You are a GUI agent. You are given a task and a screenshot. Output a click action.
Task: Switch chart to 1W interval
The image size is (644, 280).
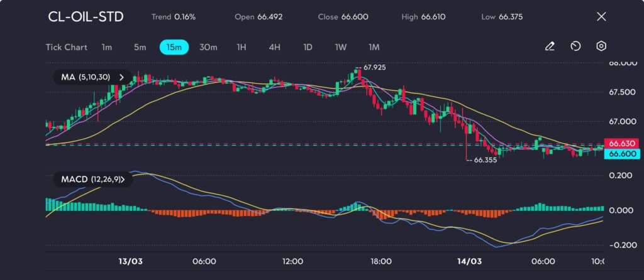click(x=341, y=47)
